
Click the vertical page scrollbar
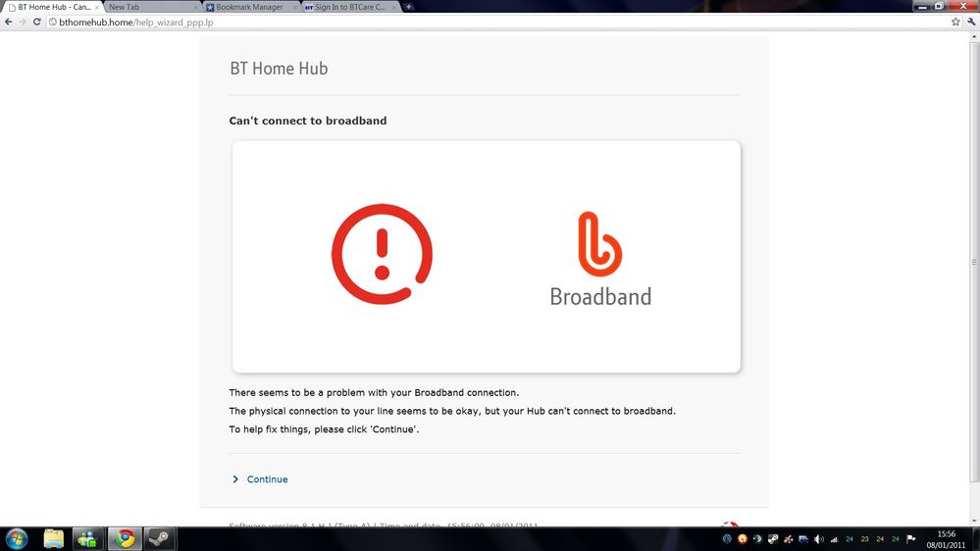click(974, 261)
